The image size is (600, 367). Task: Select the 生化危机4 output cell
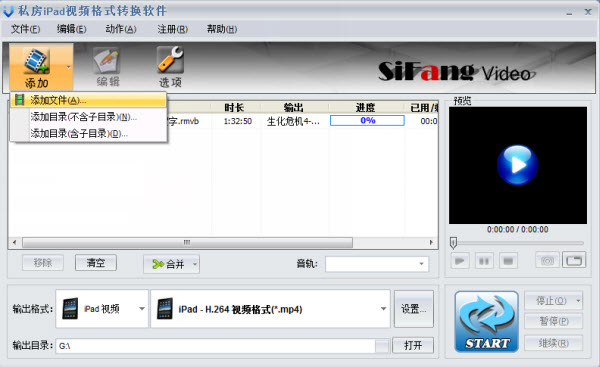click(x=293, y=121)
